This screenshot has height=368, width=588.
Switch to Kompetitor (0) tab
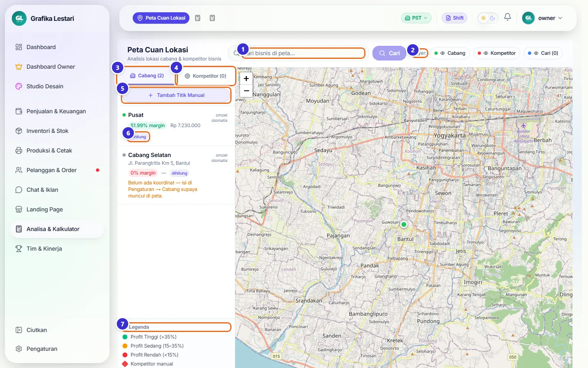[205, 76]
